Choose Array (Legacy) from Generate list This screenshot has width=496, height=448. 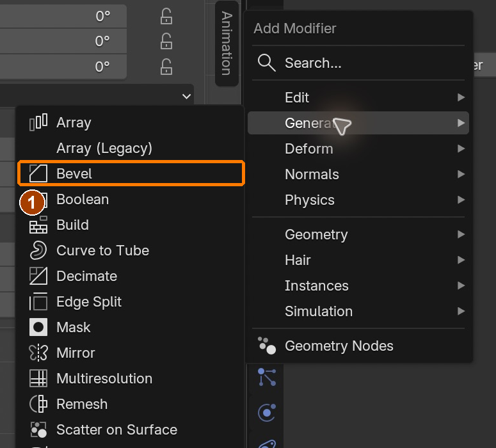pos(131,148)
